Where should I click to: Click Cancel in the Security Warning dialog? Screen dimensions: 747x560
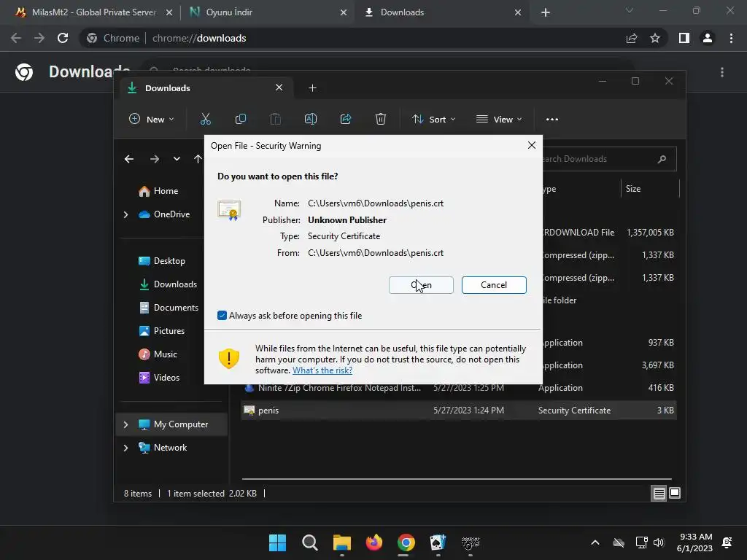click(x=494, y=285)
